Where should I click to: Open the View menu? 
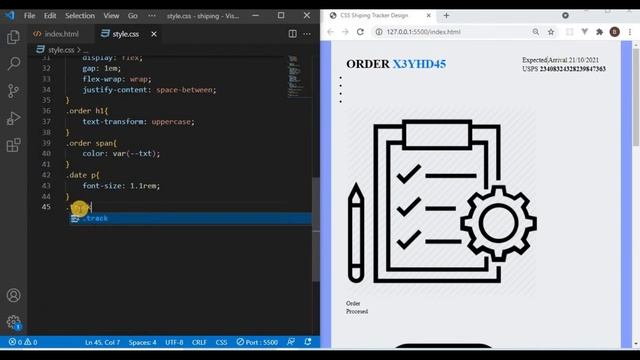tap(111, 16)
